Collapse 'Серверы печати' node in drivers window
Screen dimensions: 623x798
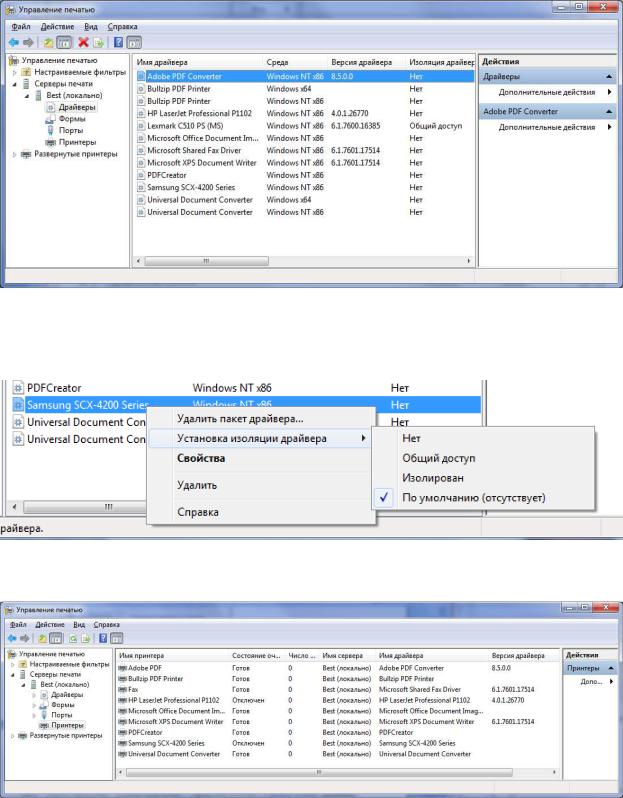point(15,84)
